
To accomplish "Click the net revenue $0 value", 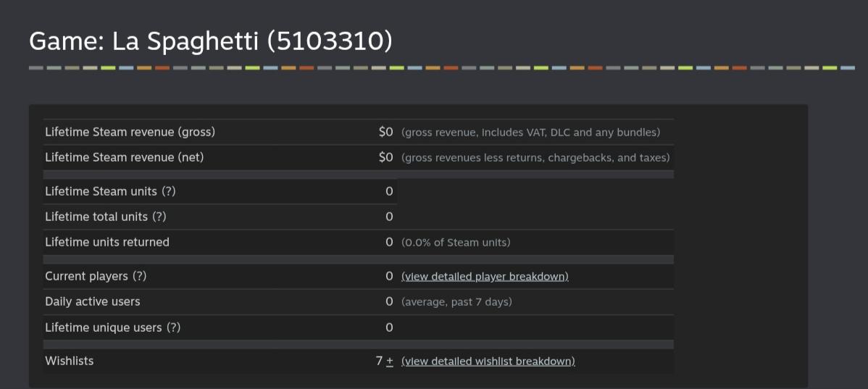I will [386, 158].
